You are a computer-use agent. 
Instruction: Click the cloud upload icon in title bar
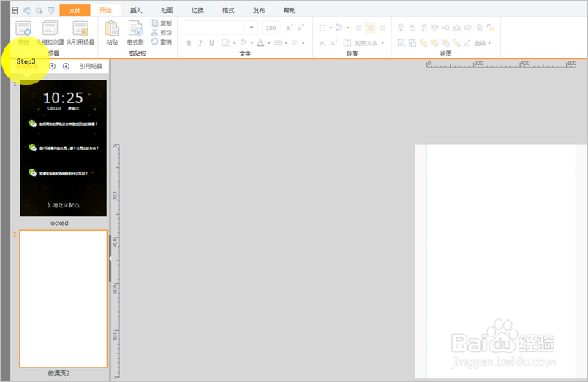tap(27, 10)
